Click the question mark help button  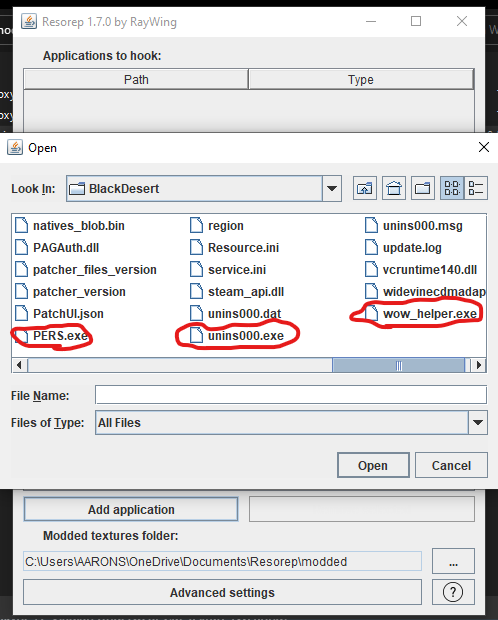click(x=453, y=592)
